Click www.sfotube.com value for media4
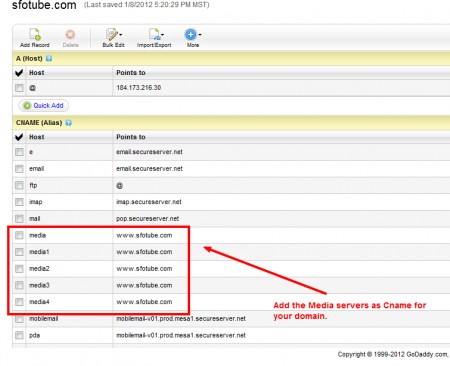The height and width of the screenshot is (366, 450). (x=144, y=302)
